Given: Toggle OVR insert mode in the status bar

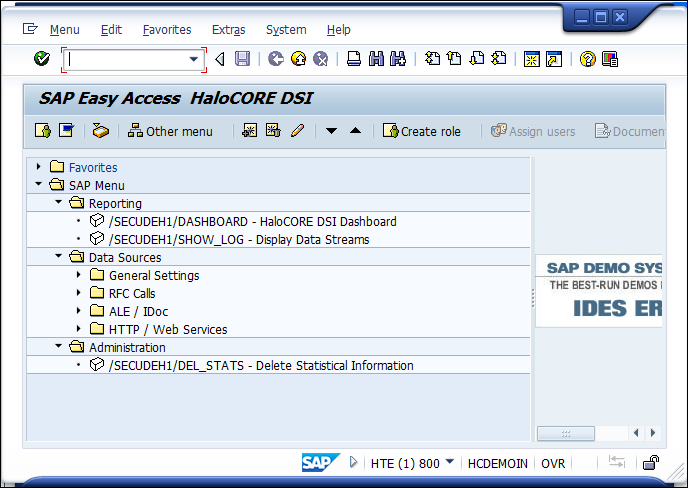Looking at the screenshot, I should point(553,463).
